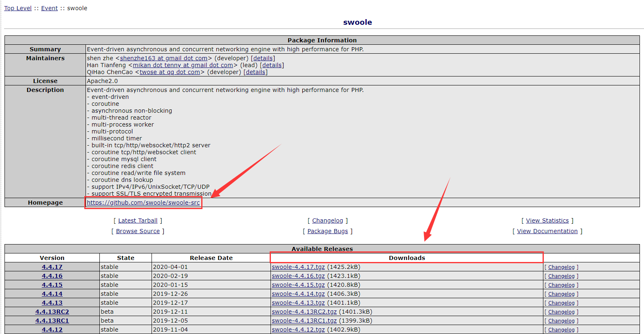Screen dimensions: 644x334
Task: Download swoole-4.4.13RC2.tgz
Action: click(x=304, y=312)
